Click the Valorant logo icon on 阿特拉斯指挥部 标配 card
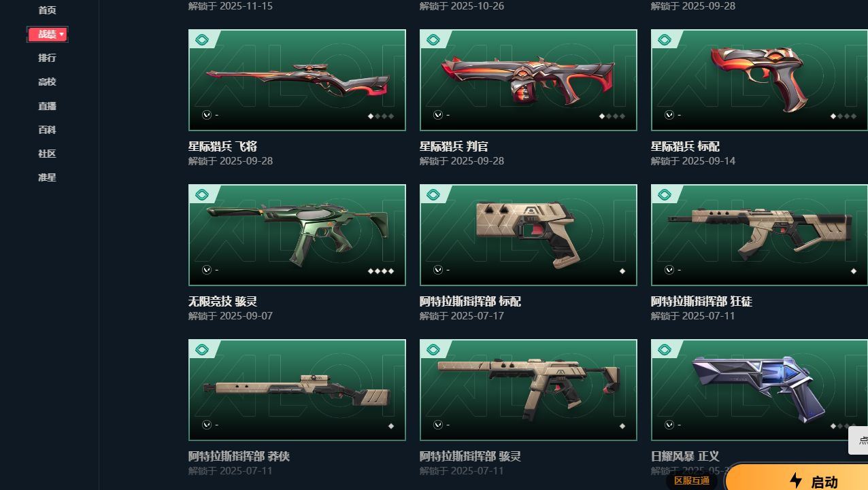Image resolution: width=868 pixels, height=490 pixels. (438, 270)
